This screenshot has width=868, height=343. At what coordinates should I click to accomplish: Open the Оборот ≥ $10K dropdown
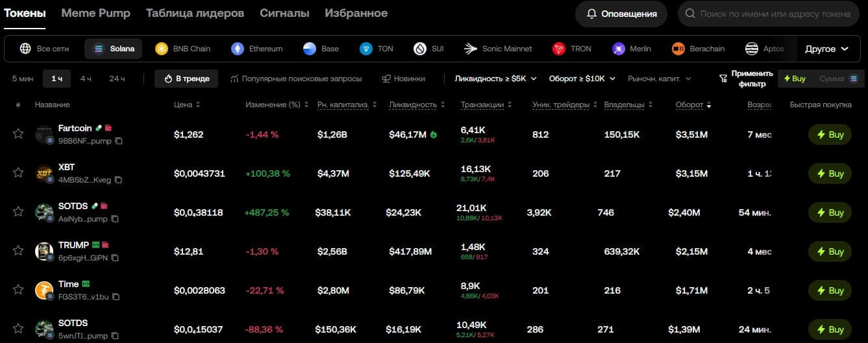pyautogui.click(x=582, y=79)
